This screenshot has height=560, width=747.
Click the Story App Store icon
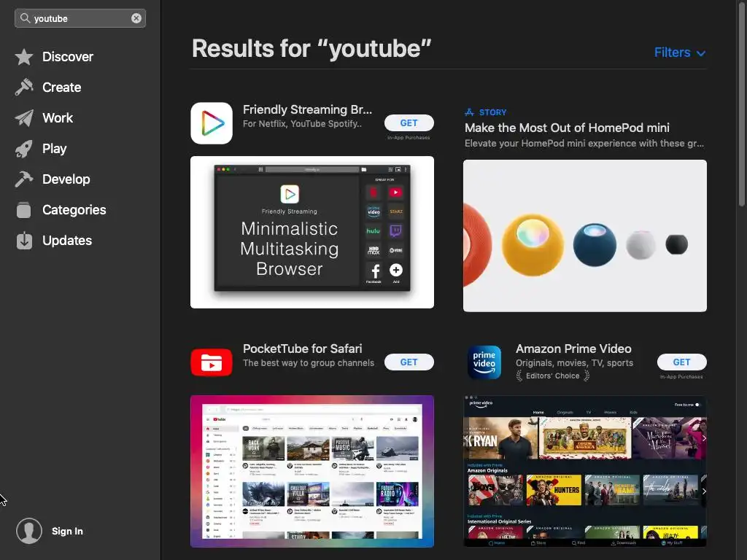click(469, 112)
